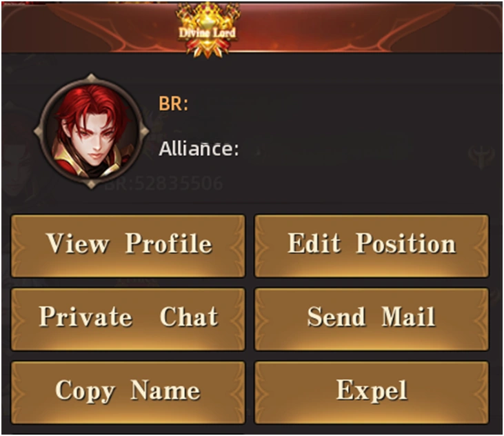Image resolution: width=504 pixels, height=436 pixels.
Task: Click the Divine Lord crest badge
Action: pos(208,30)
